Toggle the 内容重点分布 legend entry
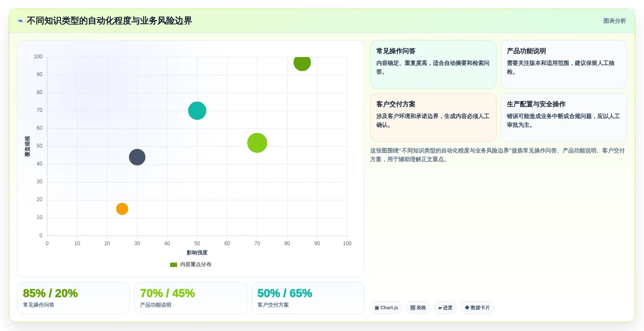Screen dimensions: 644x331 point(191,264)
